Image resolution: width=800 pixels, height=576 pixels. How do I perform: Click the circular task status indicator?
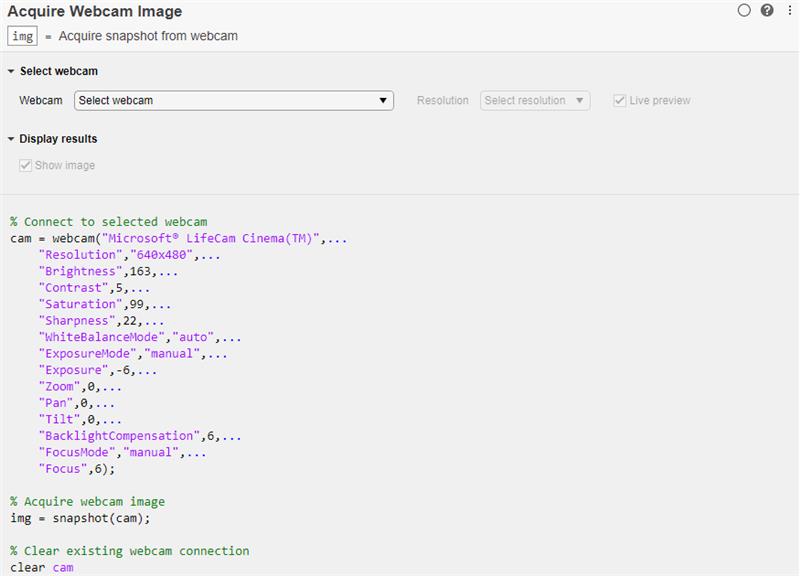tap(744, 11)
